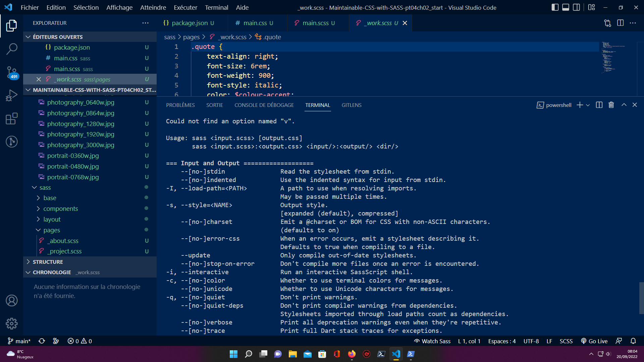
Task: Collapse the ÉDITEURS OUVERTS section
Action: tap(28, 37)
